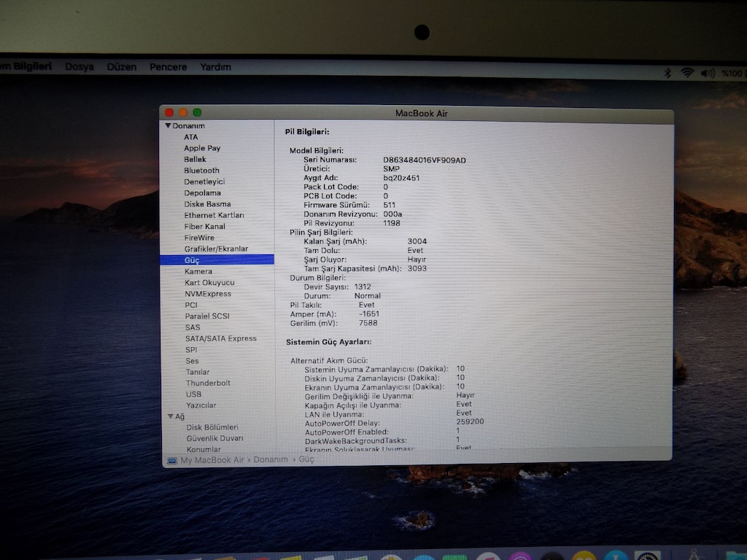
Task: Open the Dosya menu
Action: (x=80, y=66)
